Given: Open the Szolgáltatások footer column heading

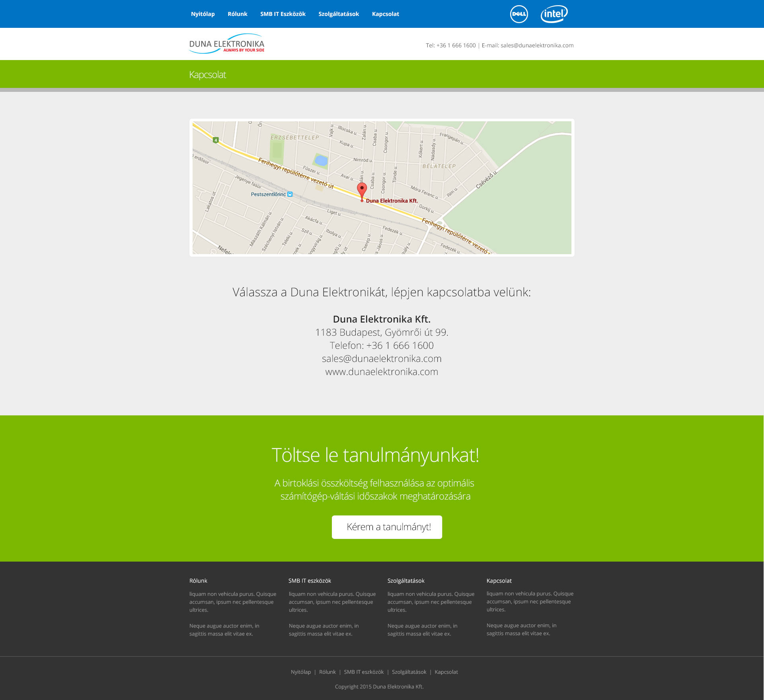Looking at the screenshot, I should coord(406,581).
